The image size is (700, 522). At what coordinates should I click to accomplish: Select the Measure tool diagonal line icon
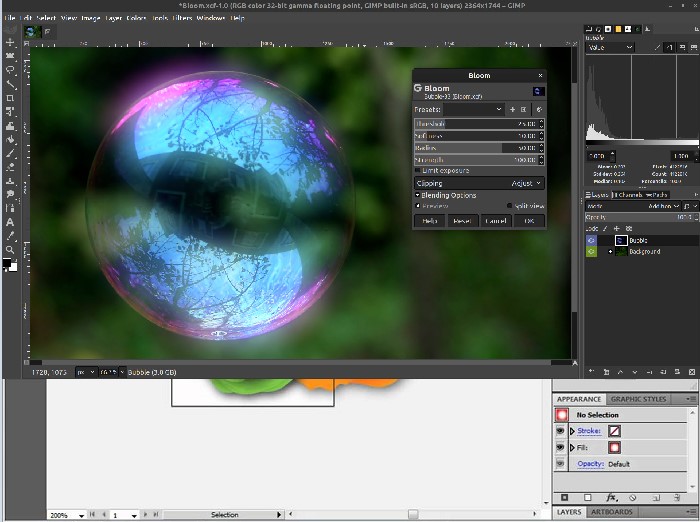10,84
